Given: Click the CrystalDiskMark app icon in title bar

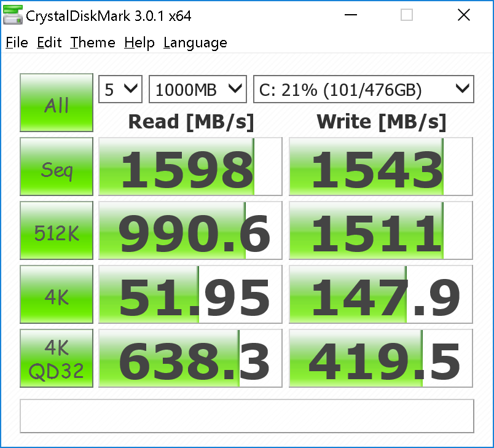Looking at the screenshot, I should (13, 15).
